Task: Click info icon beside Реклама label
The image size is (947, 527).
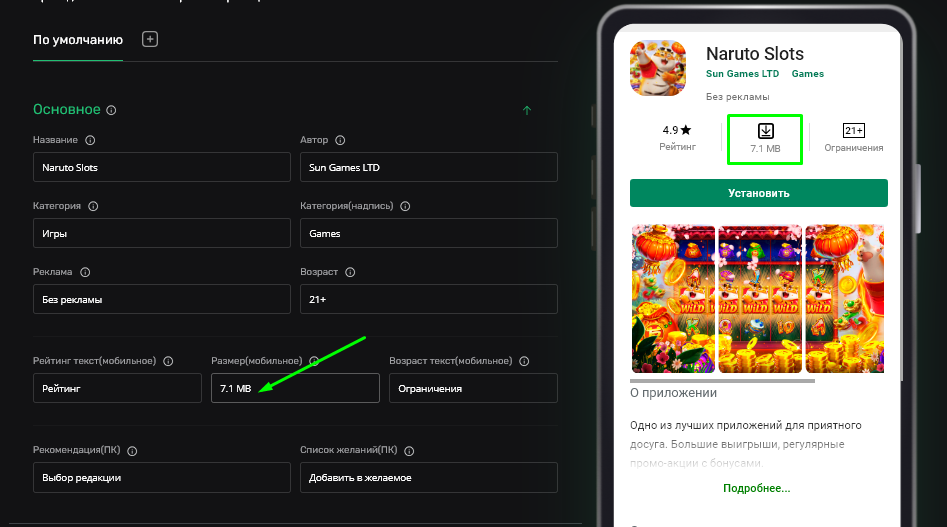Action: [x=85, y=272]
